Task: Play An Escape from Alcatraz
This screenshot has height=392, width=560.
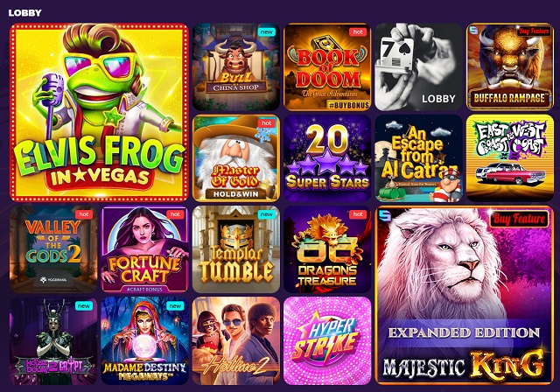Action: point(418,158)
